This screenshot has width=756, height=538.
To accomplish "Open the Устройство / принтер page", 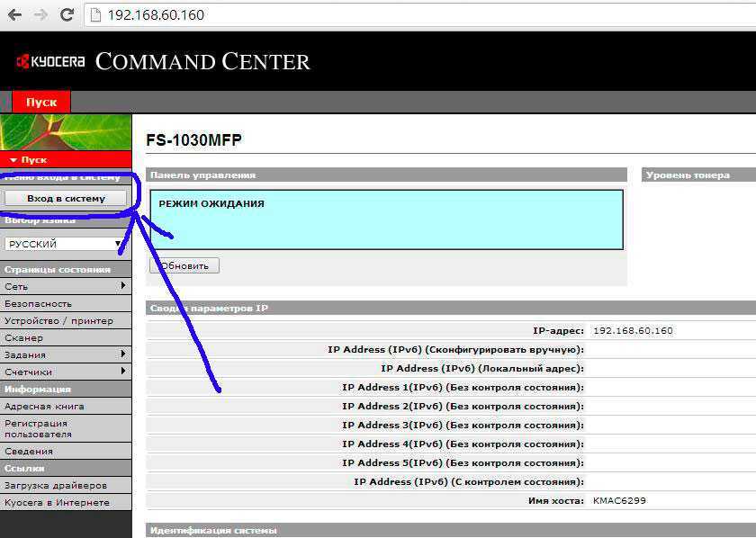I will click(x=66, y=320).
